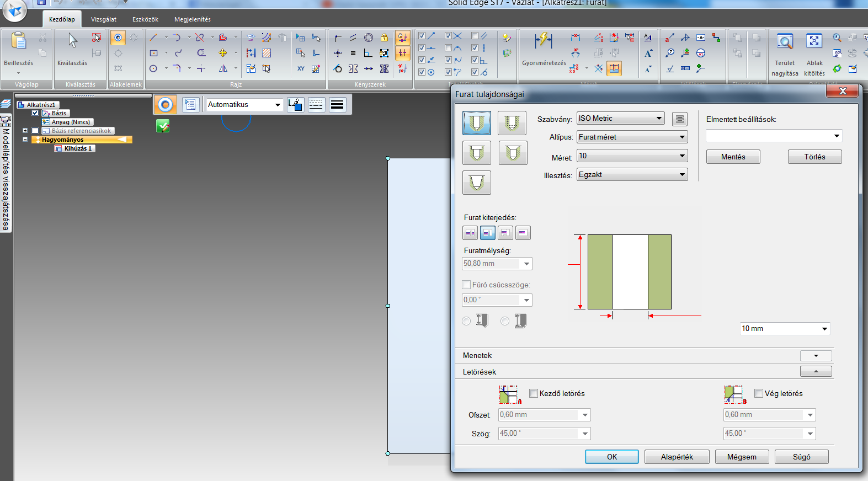Toggle IntelliSketch center point checkbox
The height and width of the screenshot is (481, 868).
coord(422,72)
